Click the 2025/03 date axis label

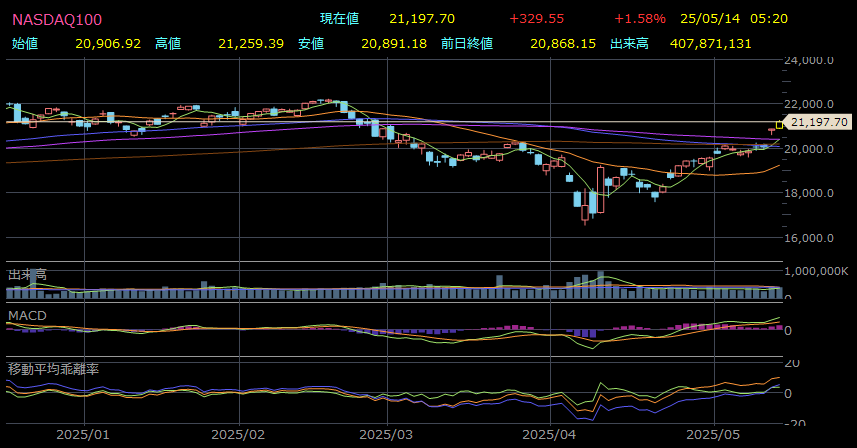pos(386,435)
